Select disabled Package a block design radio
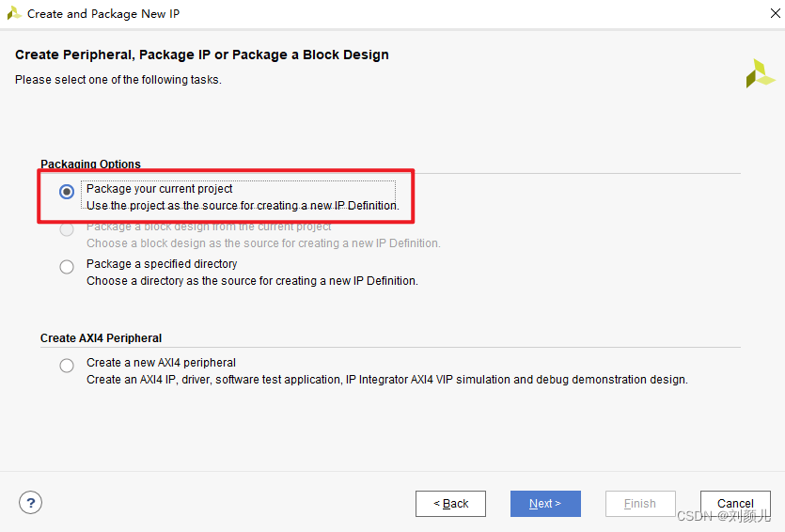 tap(67, 229)
